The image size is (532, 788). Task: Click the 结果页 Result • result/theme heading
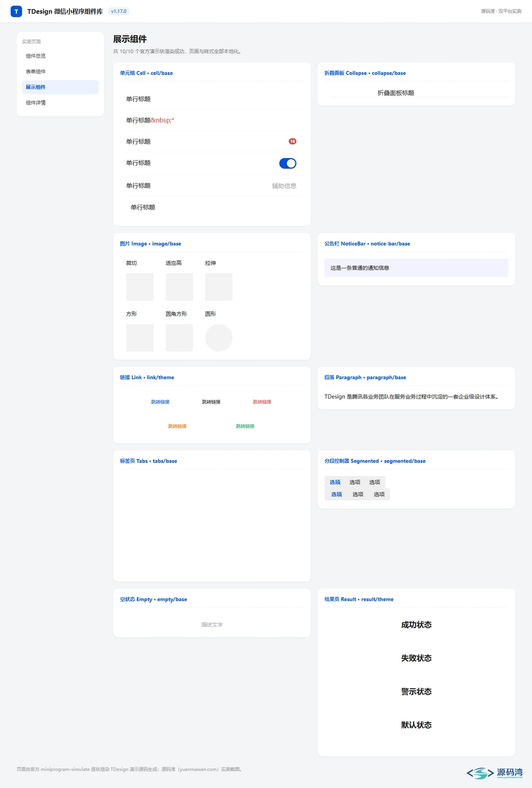pos(359,599)
